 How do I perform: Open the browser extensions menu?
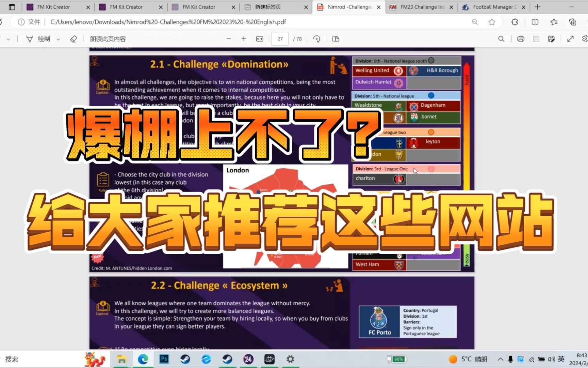[x=515, y=22]
